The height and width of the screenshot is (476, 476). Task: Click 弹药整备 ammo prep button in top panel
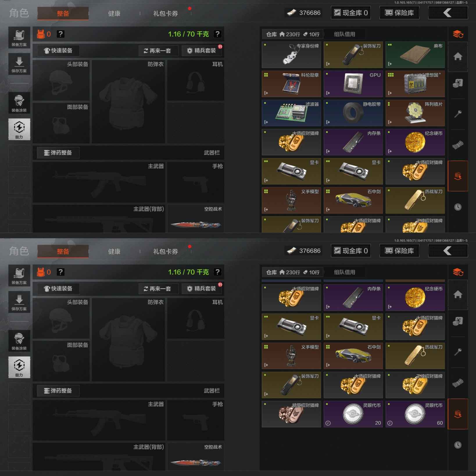click(58, 153)
